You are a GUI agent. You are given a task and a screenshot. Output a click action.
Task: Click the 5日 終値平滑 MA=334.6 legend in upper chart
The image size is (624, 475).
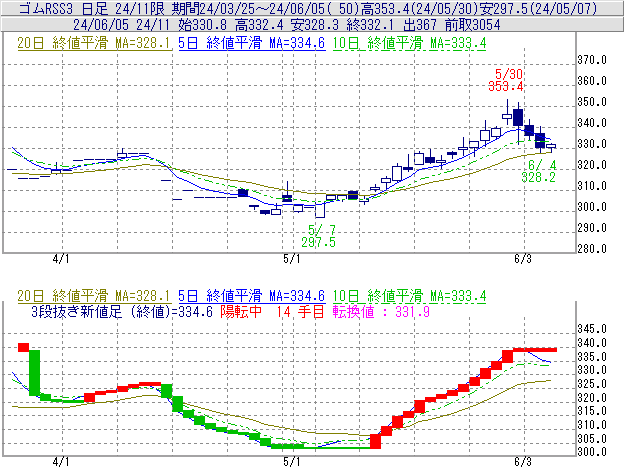click(x=252, y=43)
